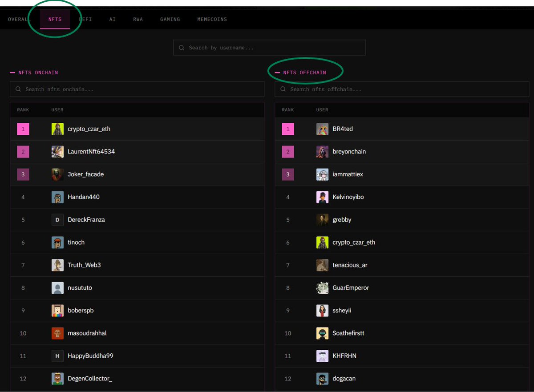Select username masoudrahhal
The width and height of the screenshot is (534, 392).
click(x=87, y=333)
